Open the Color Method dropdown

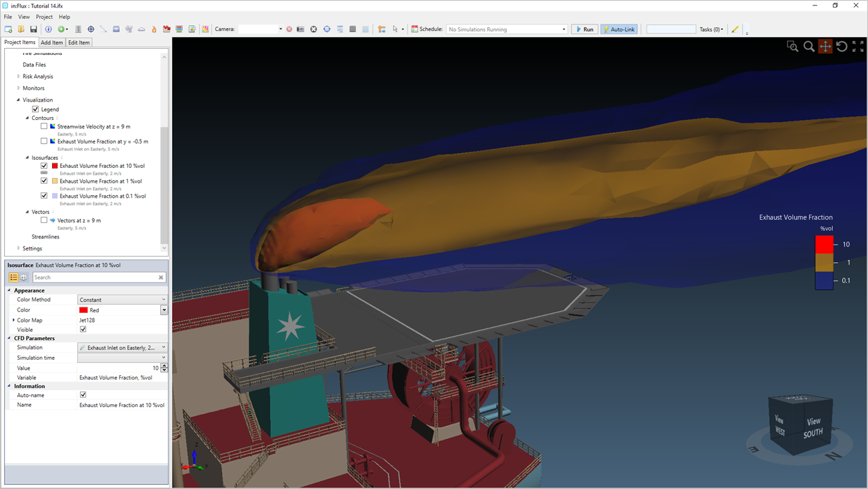tap(123, 299)
